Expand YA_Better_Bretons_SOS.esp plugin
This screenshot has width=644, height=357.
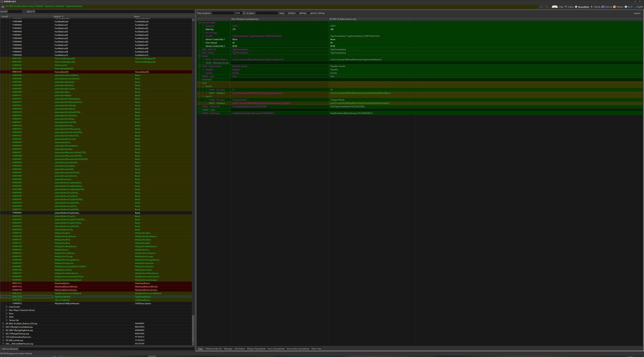coord(3,323)
